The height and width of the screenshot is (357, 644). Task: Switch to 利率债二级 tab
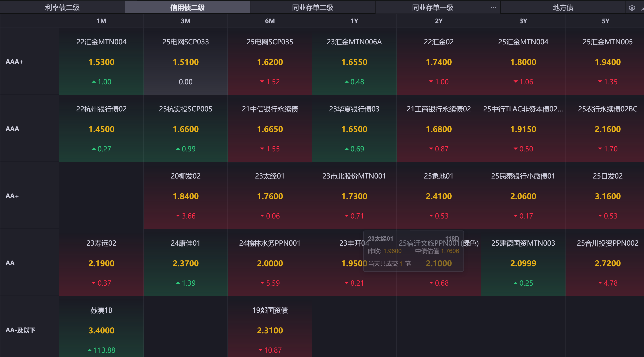pos(62,8)
